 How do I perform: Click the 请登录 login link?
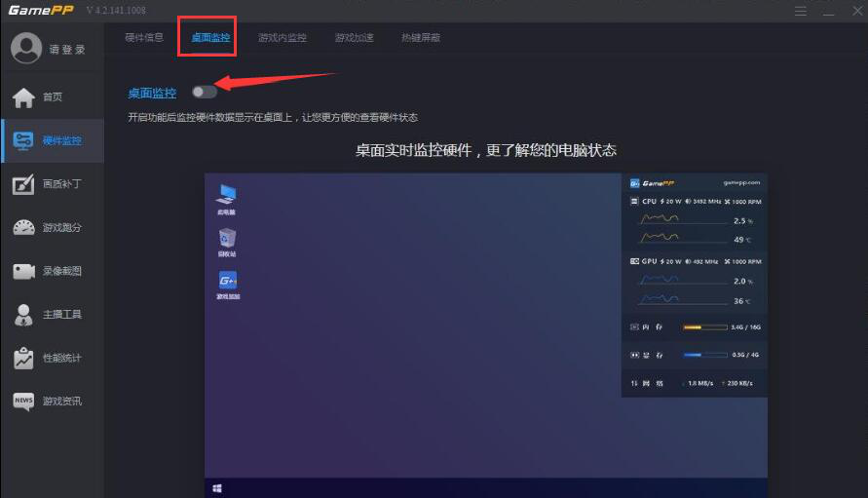point(67,50)
